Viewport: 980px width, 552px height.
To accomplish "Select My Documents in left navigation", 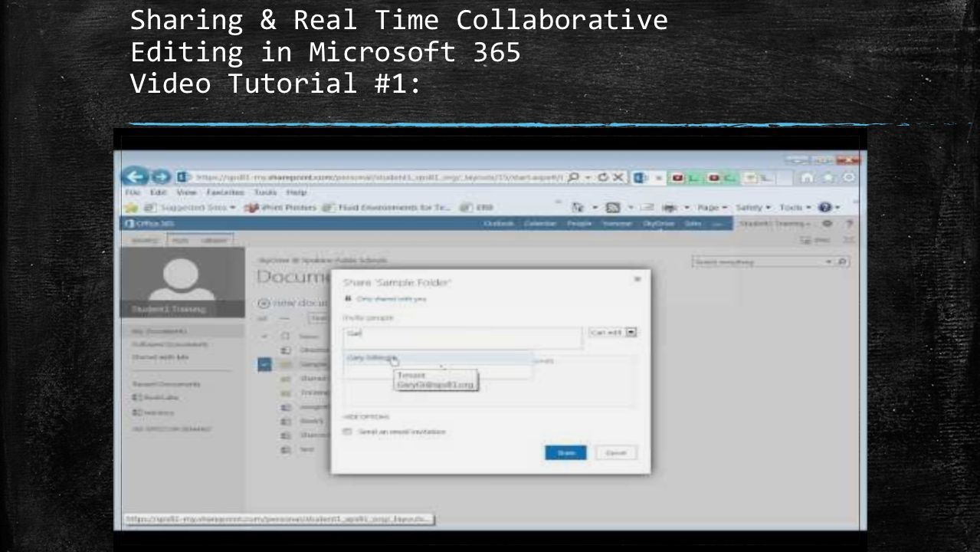I will (159, 331).
